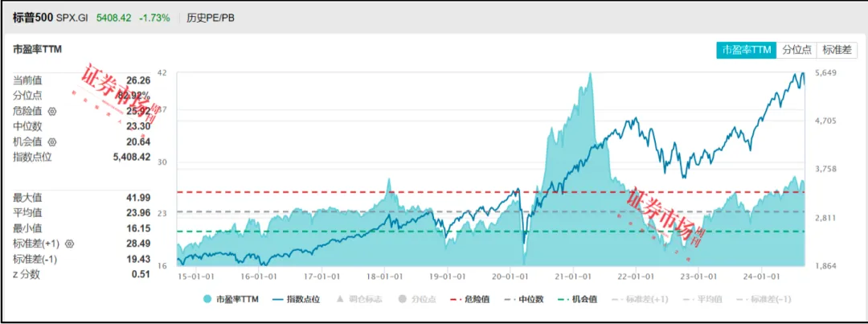The height and width of the screenshot is (324, 868).
Task: Toggle the 市盈率TTM legend circle icon
Action: [x=207, y=299]
